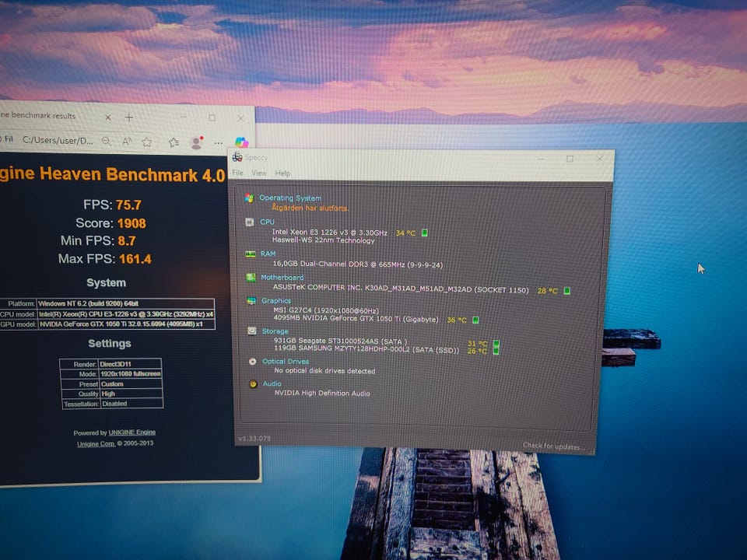Open the Storage section link
This screenshot has width=747, height=560.
click(x=275, y=331)
